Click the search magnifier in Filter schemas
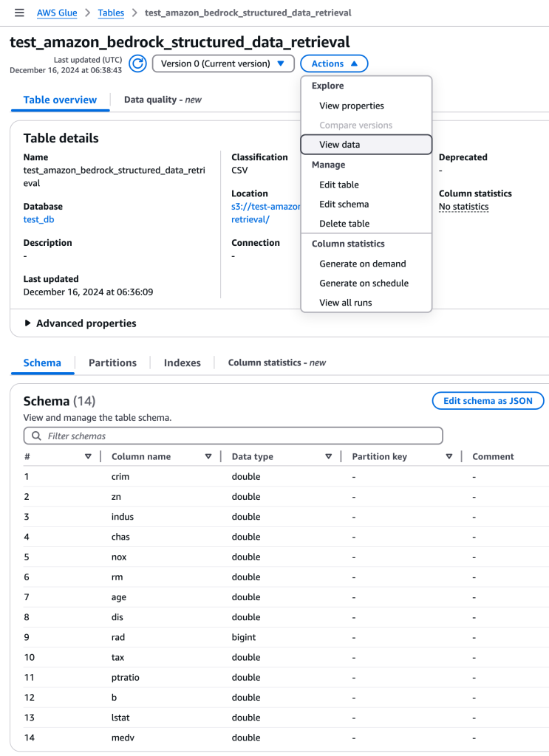 coord(36,436)
